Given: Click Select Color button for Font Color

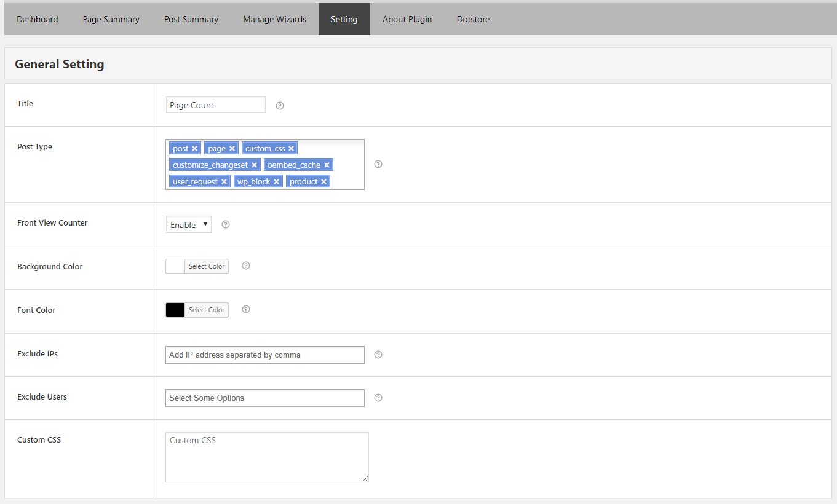Looking at the screenshot, I should [x=207, y=310].
